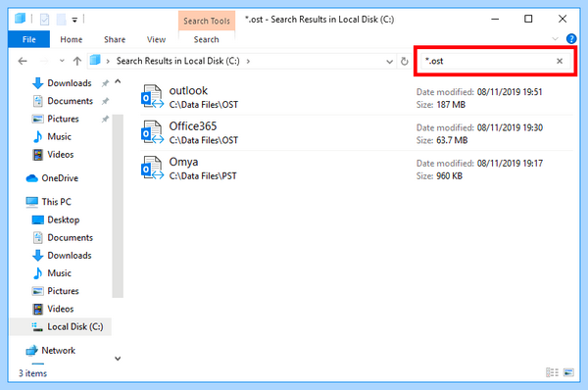Viewport: 588px width, 390px height.
Task: Go up one folder level
Action: [x=77, y=61]
